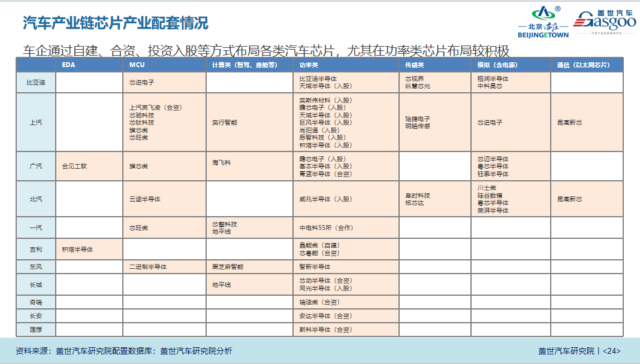Click 川士微 in the 北汽 row
The image size is (640, 364).
click(487, 187)
